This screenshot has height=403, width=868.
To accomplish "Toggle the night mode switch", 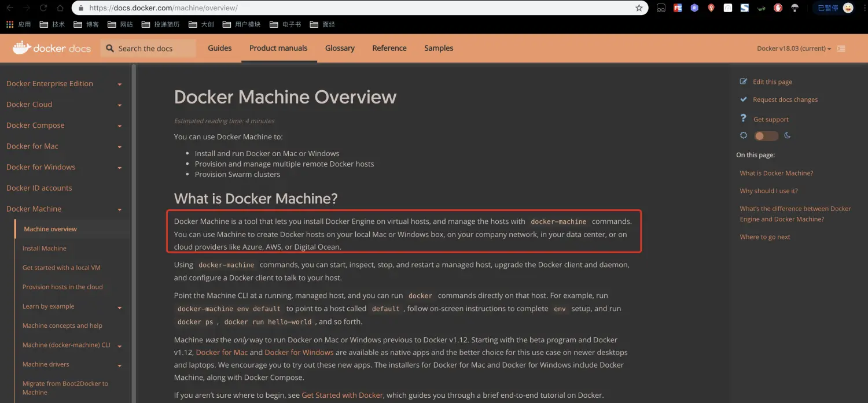I will click(766, 136).
